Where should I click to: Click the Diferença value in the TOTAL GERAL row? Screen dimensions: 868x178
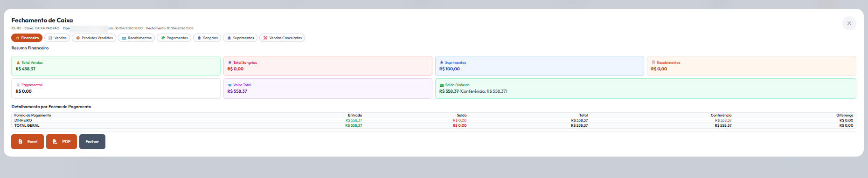click(846, 125)
